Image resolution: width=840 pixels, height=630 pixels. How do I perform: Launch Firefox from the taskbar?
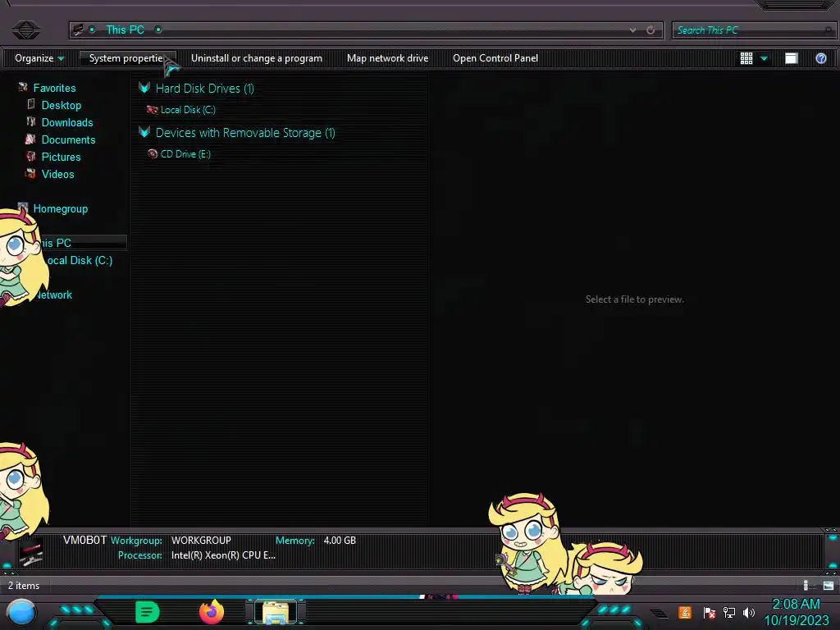pyautogui.click(x=212, y=612)
